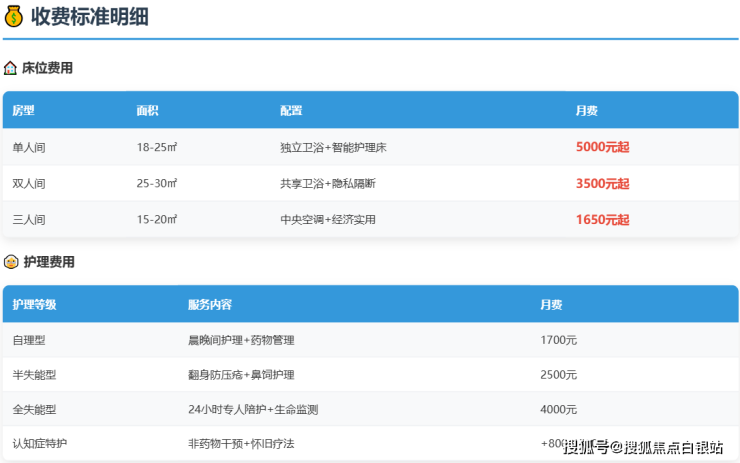The height and width of the screenshot is (463, 740).
Task: Click the 服务内容 column header
Action: (x=210, y=304)
